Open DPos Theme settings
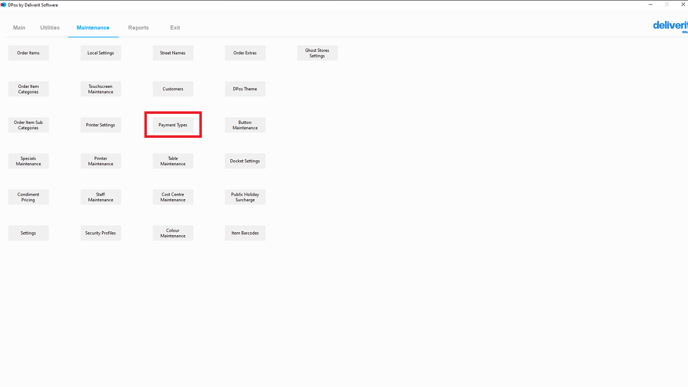The image size is (688, 387). 245,89
